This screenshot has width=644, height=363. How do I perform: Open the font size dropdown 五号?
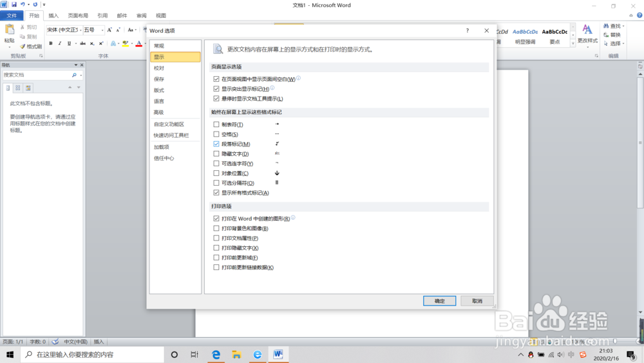coord(102,30)
